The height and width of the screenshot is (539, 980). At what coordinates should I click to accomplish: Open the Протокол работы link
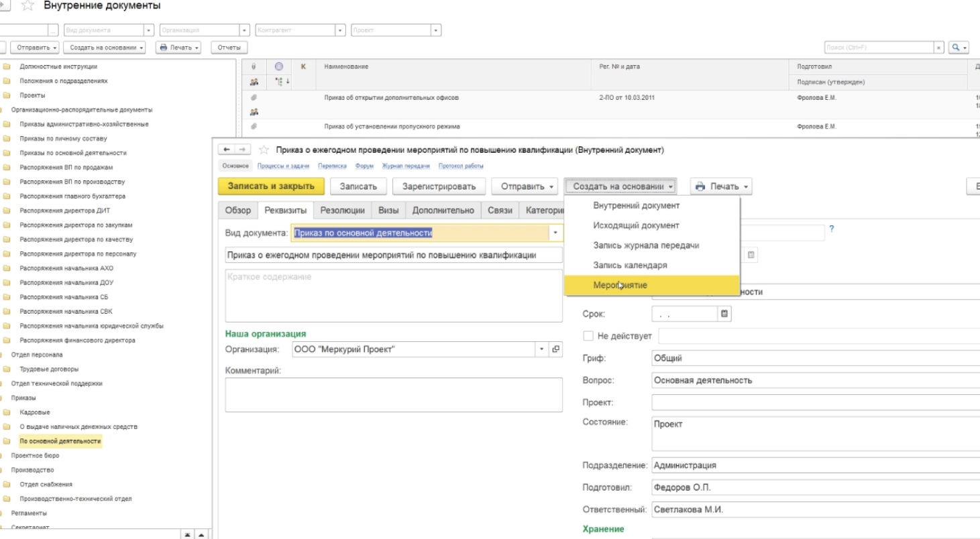[x=461, y=166]
